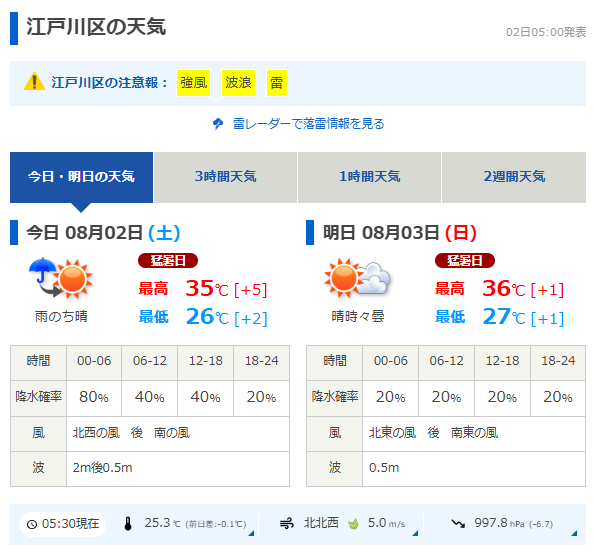The width and height of the screenshot is (594, 553).
Task: Select the 今日・明日の天気 tab
Action: point(81,177)
